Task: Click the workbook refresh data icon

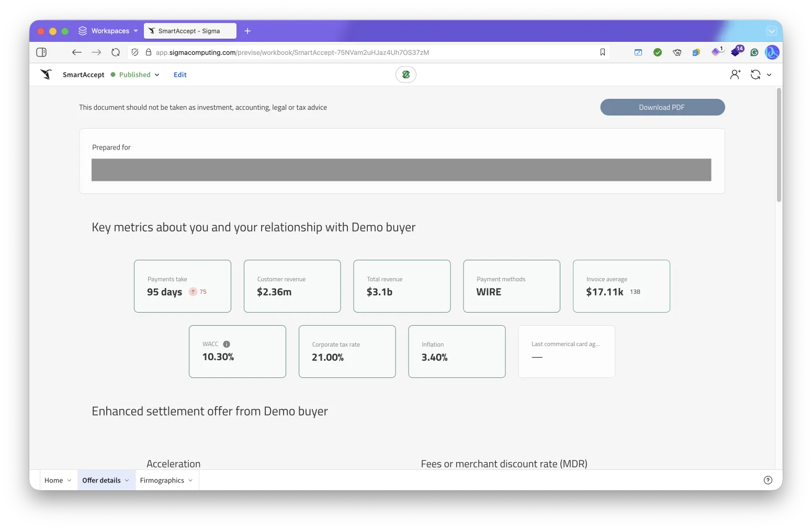Action: [x=755, y=75]
